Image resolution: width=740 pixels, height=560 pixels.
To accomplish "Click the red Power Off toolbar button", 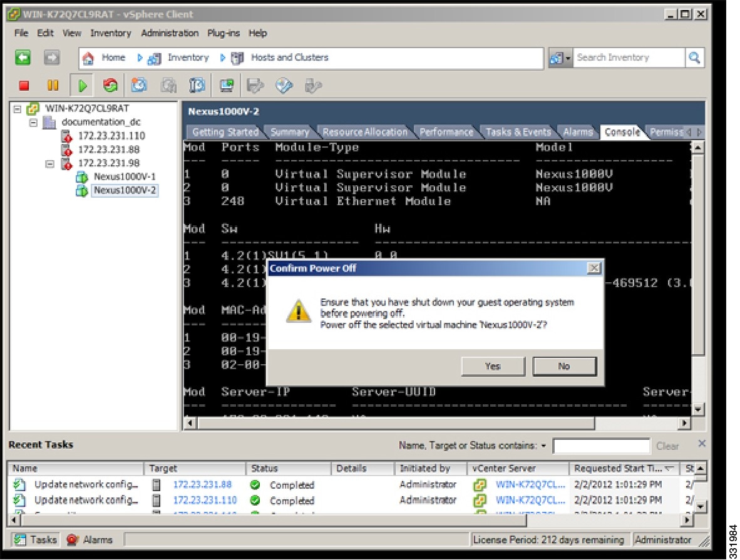I will (x=24, y=85).
